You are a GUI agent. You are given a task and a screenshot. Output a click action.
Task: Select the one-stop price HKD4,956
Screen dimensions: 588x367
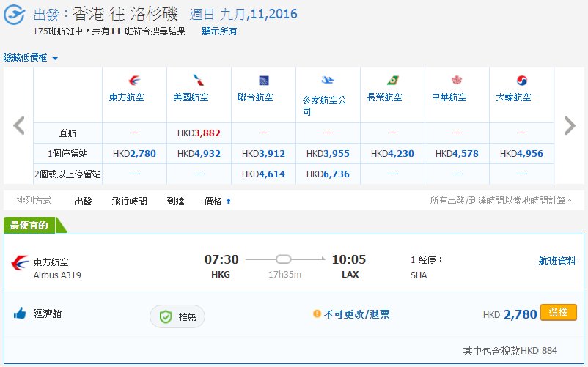click(521, 154)
